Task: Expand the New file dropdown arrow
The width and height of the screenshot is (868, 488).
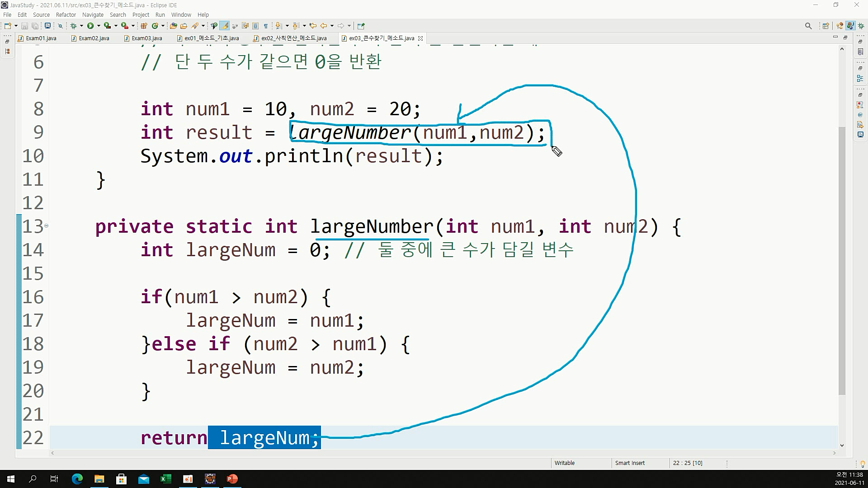Action: pos(16,26)
